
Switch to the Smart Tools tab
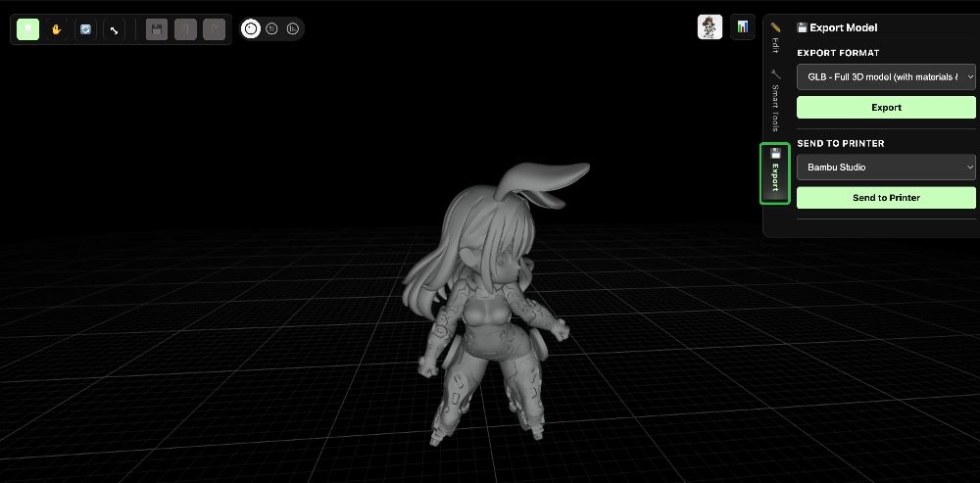[x=775, y=100]
